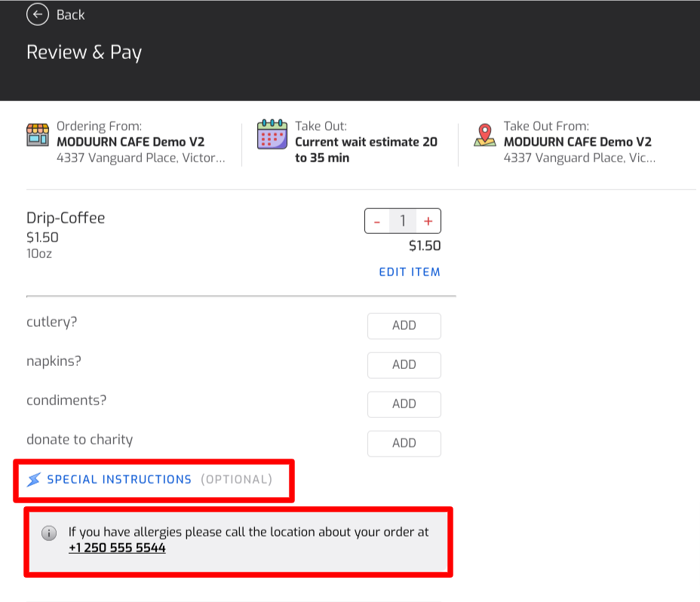Increase Drip-Coffee quantity with plus button
The width and height of the screenshot is (700, 602).
click(x=428, y=221)
